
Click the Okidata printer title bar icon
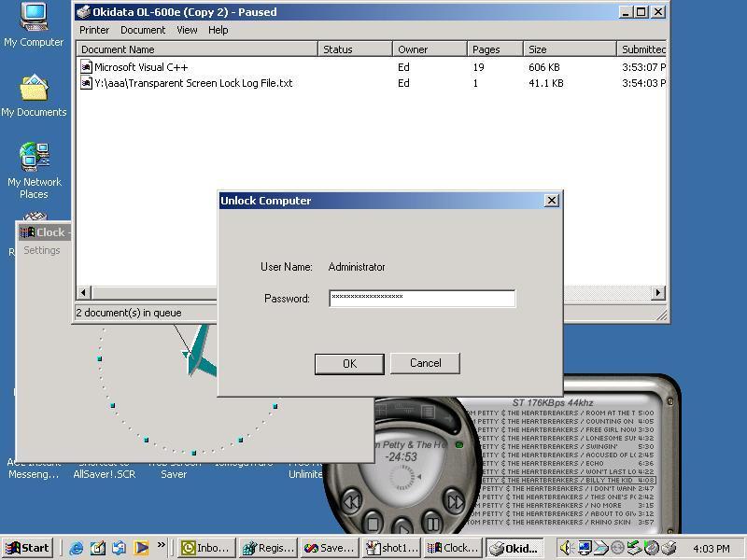click(83, 12)
